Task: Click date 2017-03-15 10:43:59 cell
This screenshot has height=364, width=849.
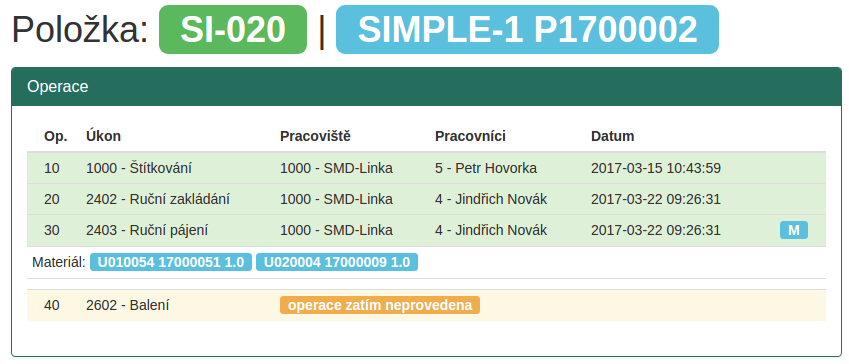Action: (x=656, y=168)
